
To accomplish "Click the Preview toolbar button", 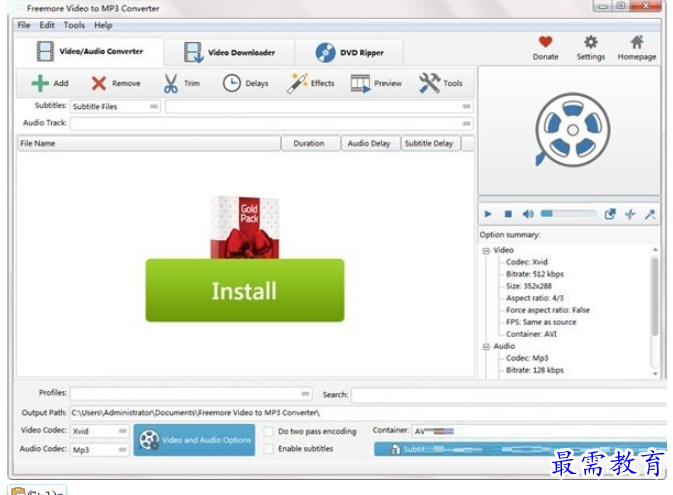I will (376, 83).
